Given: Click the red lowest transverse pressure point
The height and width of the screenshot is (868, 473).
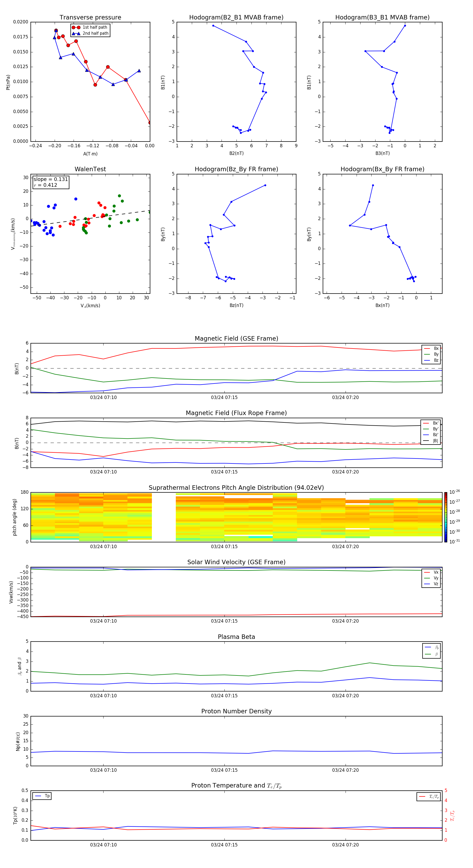Looking at the screenshot, I should [x=150, y=123].
